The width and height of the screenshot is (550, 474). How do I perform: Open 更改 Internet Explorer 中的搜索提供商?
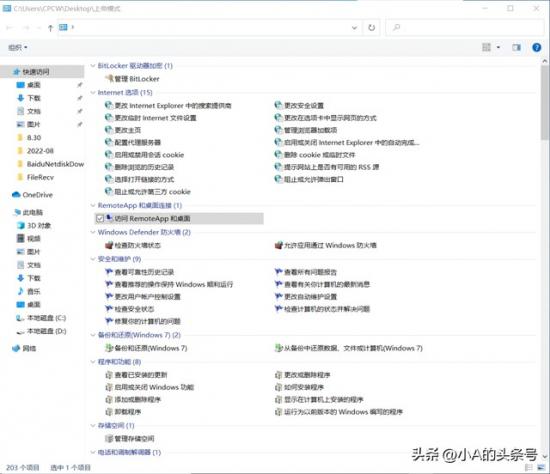(x=168, y=105)
